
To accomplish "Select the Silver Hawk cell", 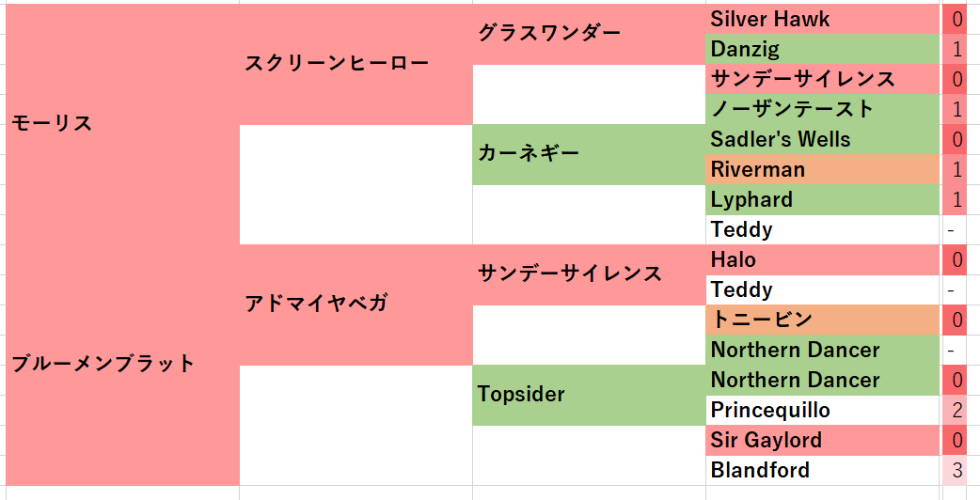I will (x=823, y=20).
